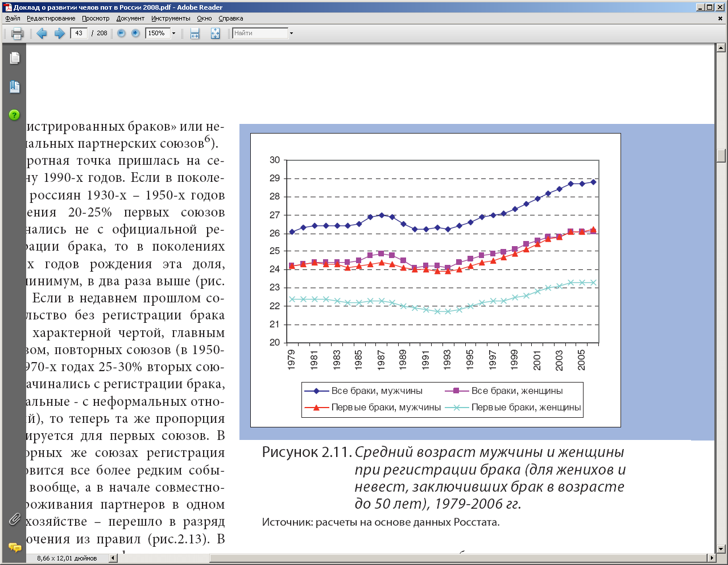This screenshot has width=728, height=565.
Task: Open the zoom level dropdown arrow
Action: 173,34
